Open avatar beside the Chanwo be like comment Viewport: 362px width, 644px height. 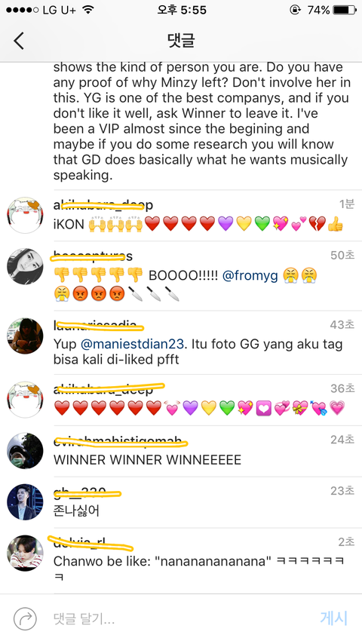(x=25, y=554)
